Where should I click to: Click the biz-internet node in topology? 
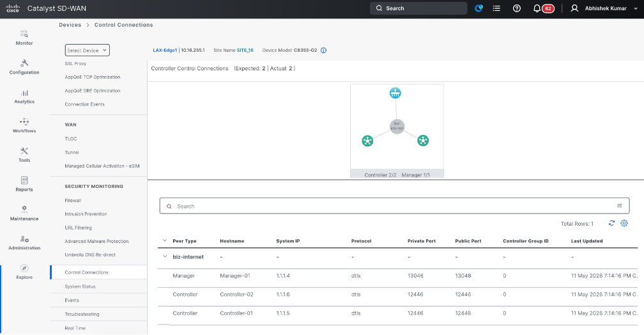coord(397,126)
